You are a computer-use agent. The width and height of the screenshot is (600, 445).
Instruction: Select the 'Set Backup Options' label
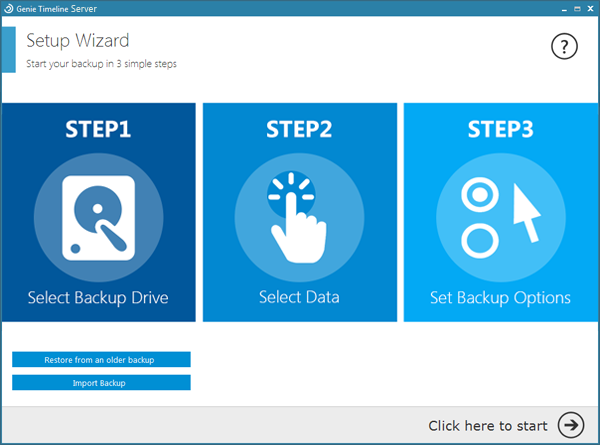click(x=500, y=298)
